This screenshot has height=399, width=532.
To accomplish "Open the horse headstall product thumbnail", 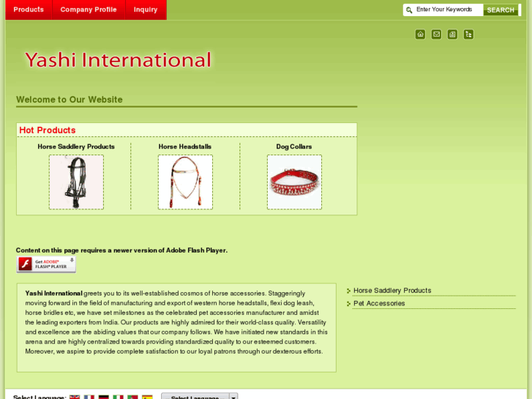I will (x=185, y=182).
